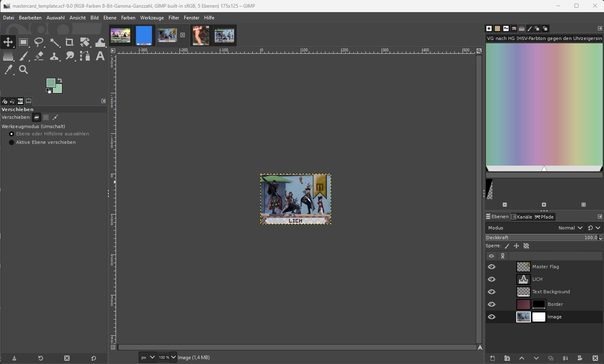The height and width of the screenshot is (364, 604).
Task: Activate the Eraser tool
Action: (39, 56)
